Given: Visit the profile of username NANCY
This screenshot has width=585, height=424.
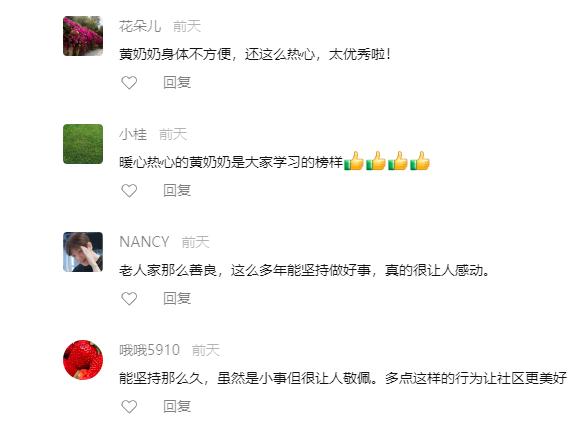Looking at the screenshot, I should (144, 242).
